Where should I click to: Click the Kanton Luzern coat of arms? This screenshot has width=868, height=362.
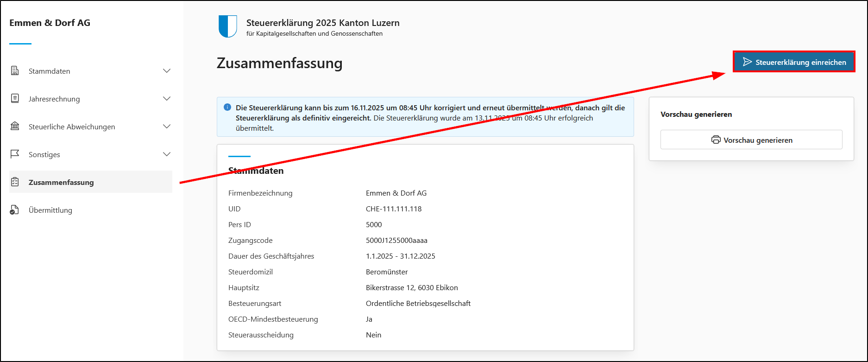coord(227,26)
